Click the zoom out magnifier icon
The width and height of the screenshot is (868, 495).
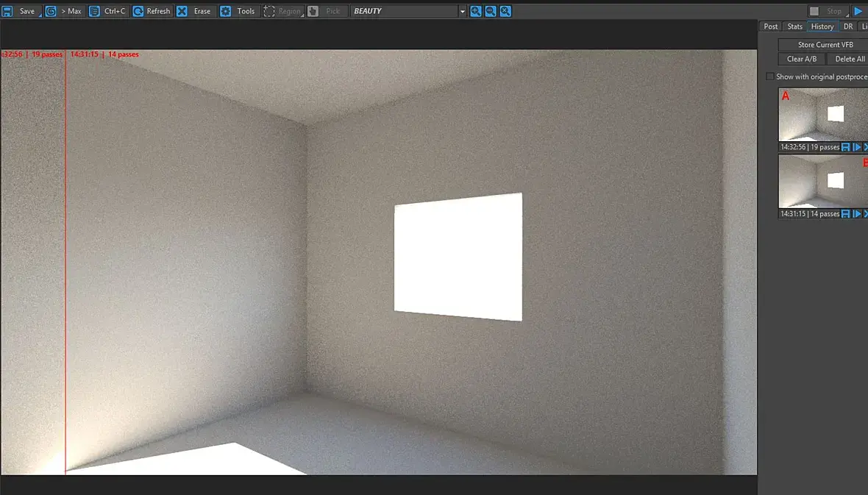tap(491, 11)
